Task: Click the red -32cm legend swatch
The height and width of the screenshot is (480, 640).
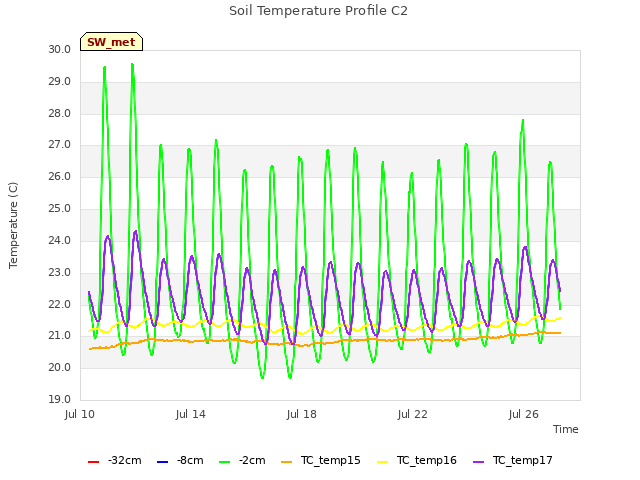Action: click(x=93, y=462)
